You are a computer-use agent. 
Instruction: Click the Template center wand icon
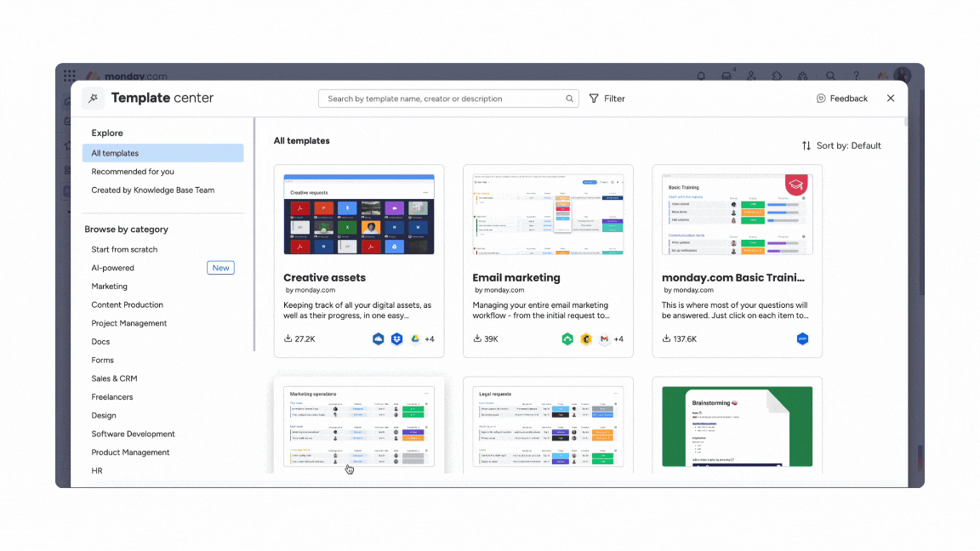(x=94, y=99)
